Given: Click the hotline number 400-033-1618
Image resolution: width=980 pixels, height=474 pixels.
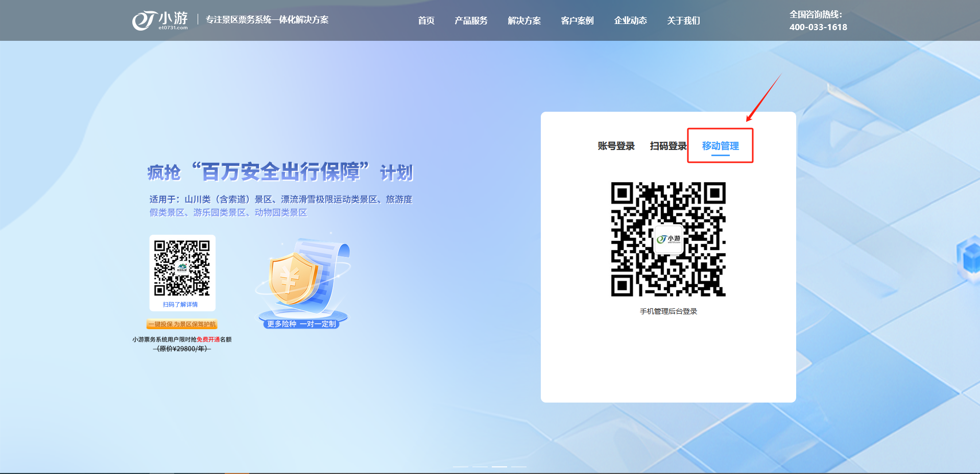Looking at the screenshot, I should (818, 27).
